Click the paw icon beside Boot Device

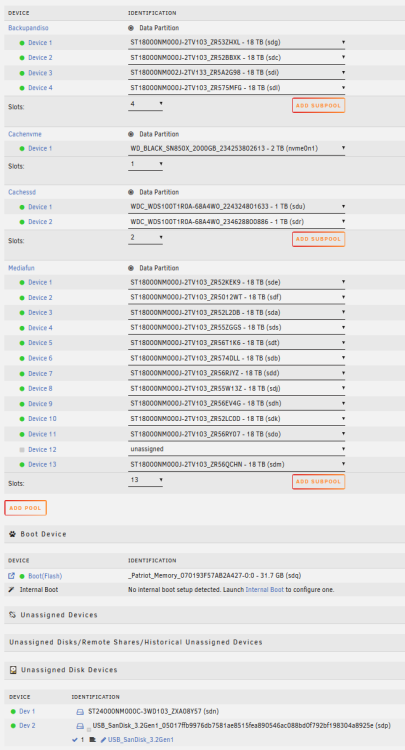[x=13, y=534]
